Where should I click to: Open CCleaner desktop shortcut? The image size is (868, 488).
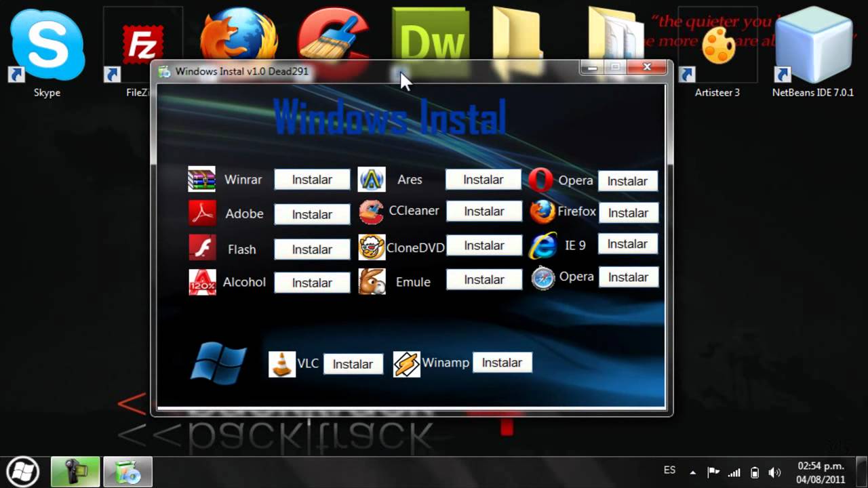pyautogui.click(x=334, y=35)
